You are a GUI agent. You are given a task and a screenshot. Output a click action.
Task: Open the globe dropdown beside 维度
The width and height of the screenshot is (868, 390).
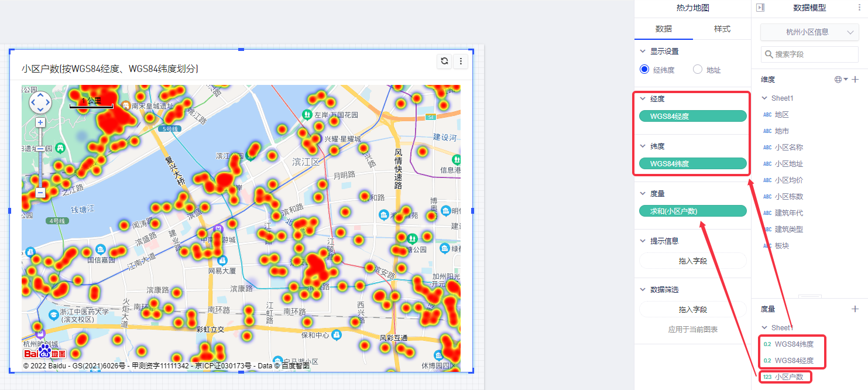[x=841, y=79]
